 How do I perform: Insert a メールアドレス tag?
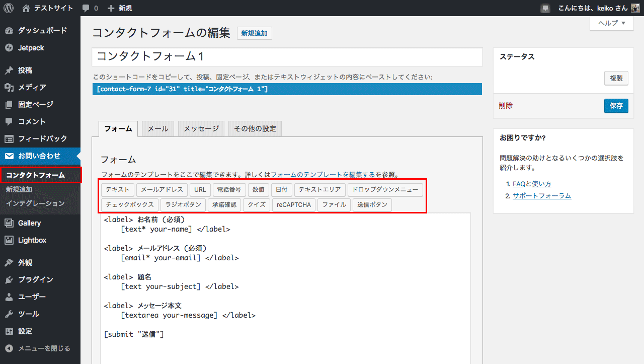(162, 190)
